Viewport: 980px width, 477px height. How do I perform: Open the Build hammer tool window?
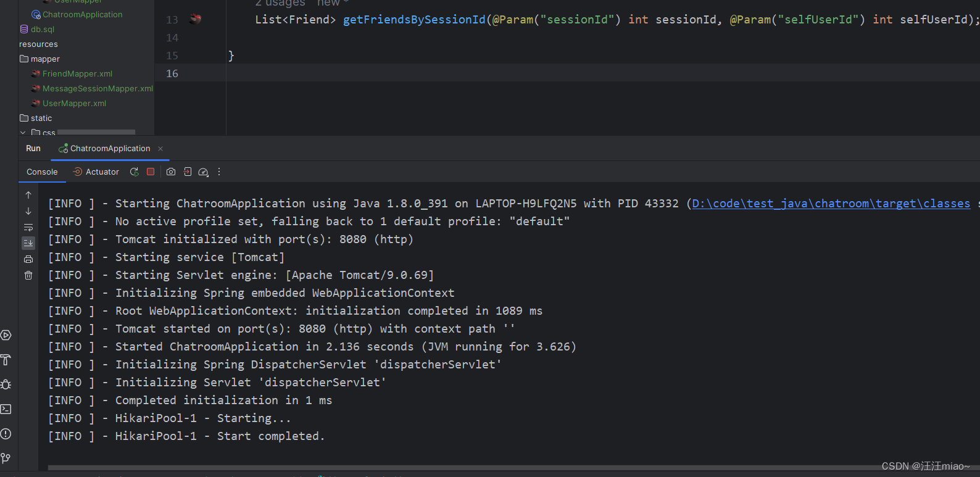(x=6, y=360)
